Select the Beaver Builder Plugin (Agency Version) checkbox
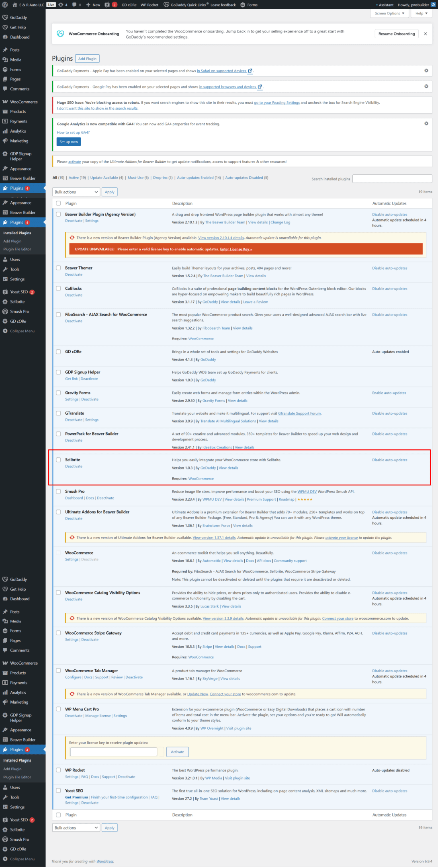This screenshot has width=438, height=868. click(x=58, y=215)
